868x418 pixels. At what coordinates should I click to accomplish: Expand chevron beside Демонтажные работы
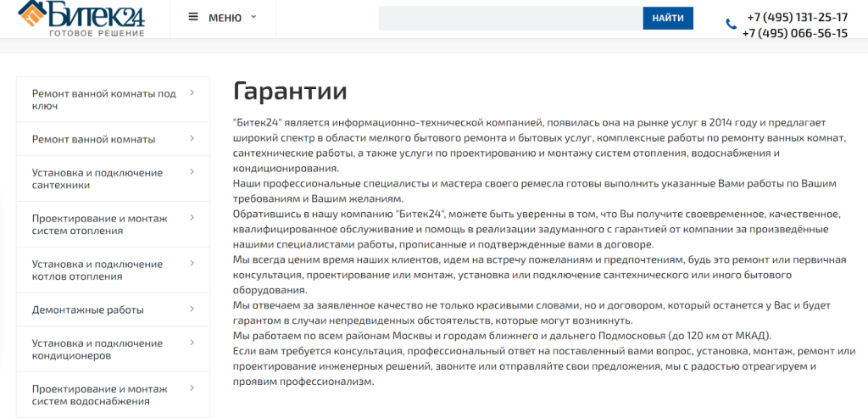192,309
